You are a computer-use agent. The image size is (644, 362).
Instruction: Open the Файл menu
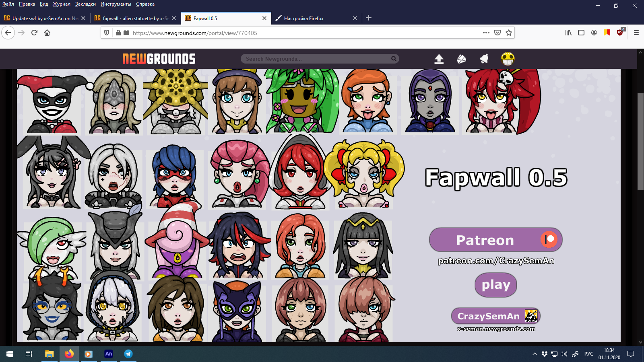coord(8,4)
